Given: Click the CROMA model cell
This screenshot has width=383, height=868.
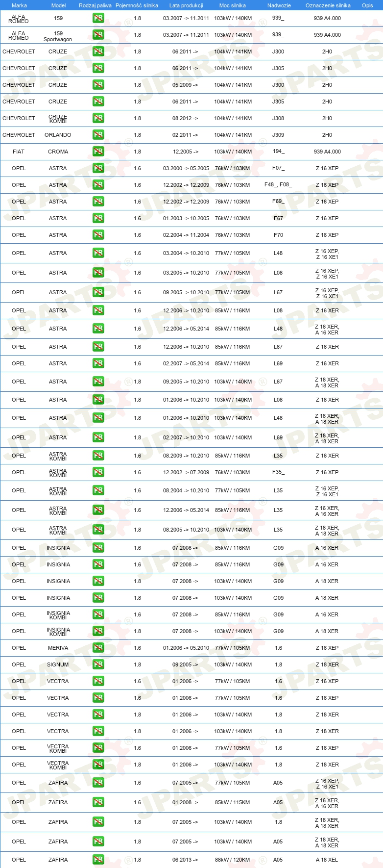Looking at the screenshot, I should 58,152.
